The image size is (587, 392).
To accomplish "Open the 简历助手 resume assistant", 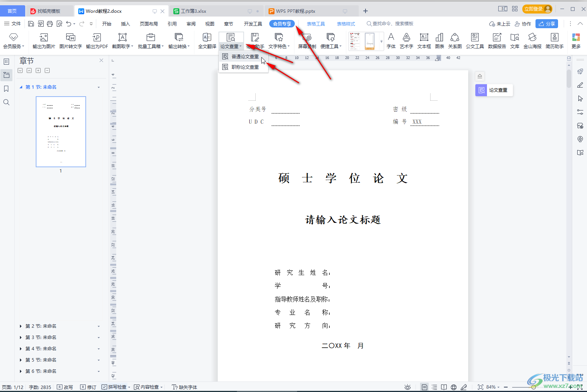I will coord(555,41).
